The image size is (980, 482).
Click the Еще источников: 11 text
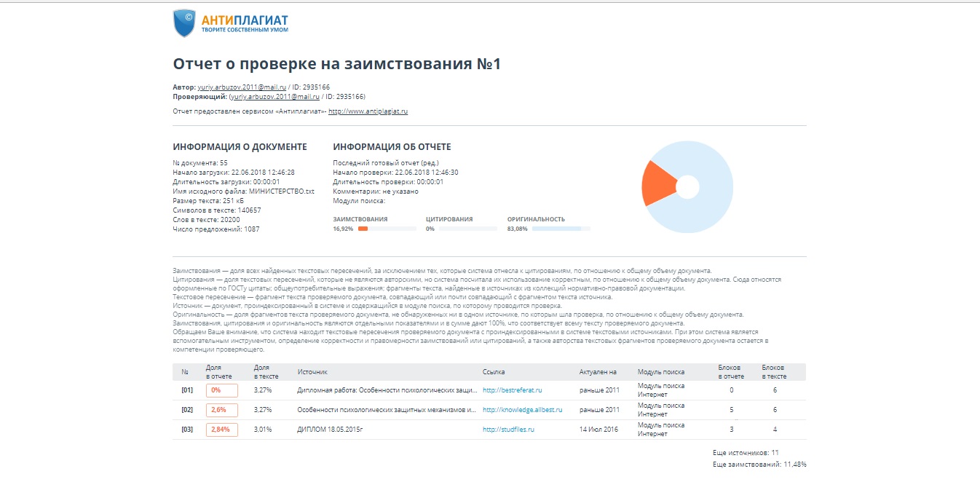[x=746, y=453]
